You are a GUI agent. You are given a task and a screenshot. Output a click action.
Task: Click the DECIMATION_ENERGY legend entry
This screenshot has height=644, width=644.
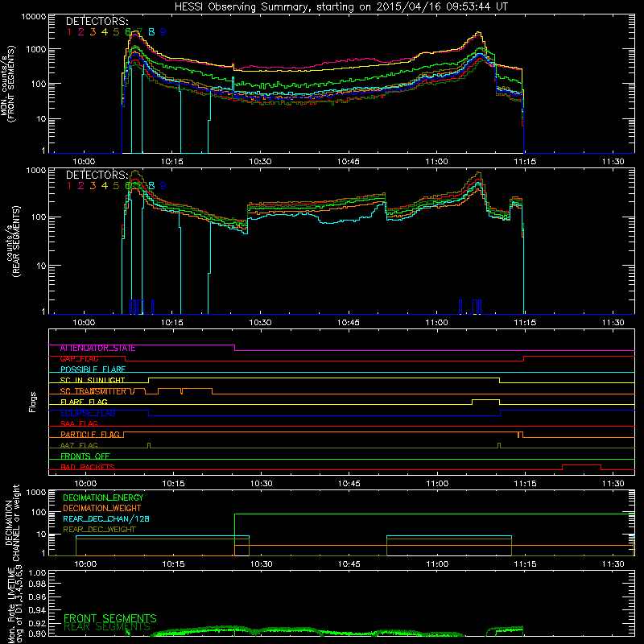103,497
